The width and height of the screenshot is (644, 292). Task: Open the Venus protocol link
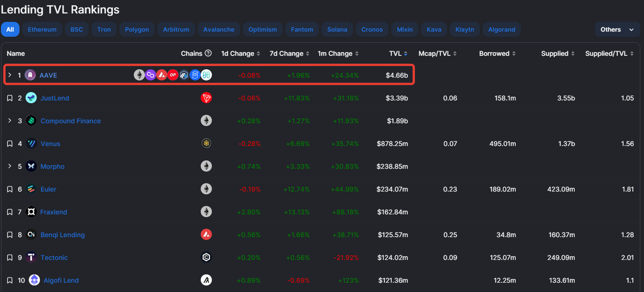[x=50, y=144]
